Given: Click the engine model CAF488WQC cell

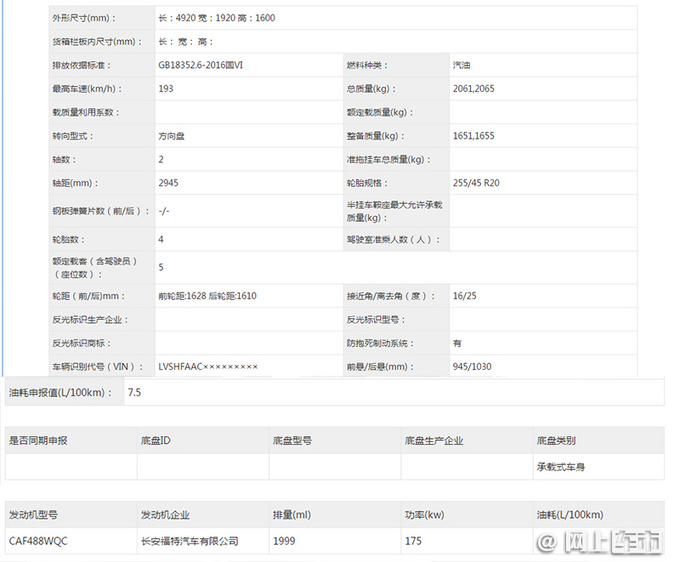Looking at the screenshot, I should tap(39, 541).
